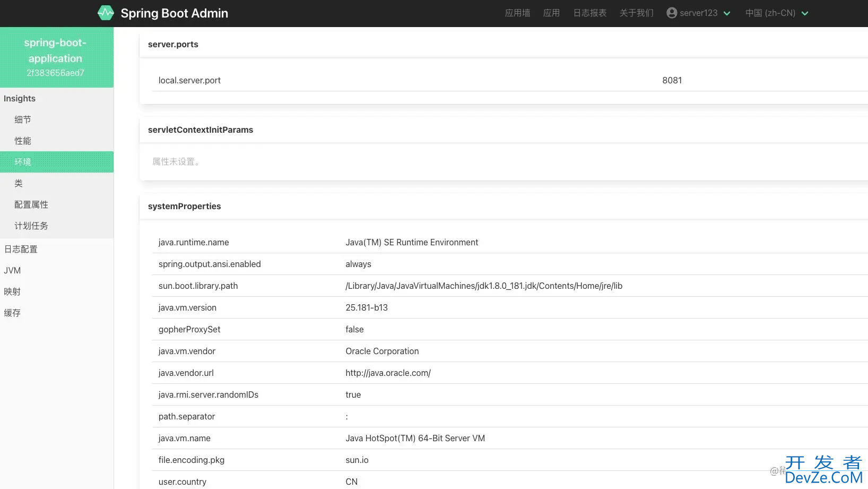
Task: Open the 配置属性 sidebar page
Action: [x=57, y=204]
